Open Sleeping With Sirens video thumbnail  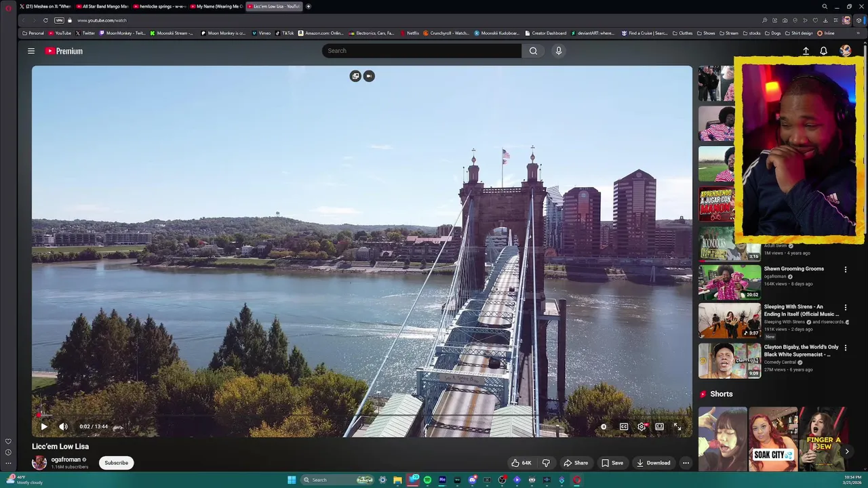730,321
